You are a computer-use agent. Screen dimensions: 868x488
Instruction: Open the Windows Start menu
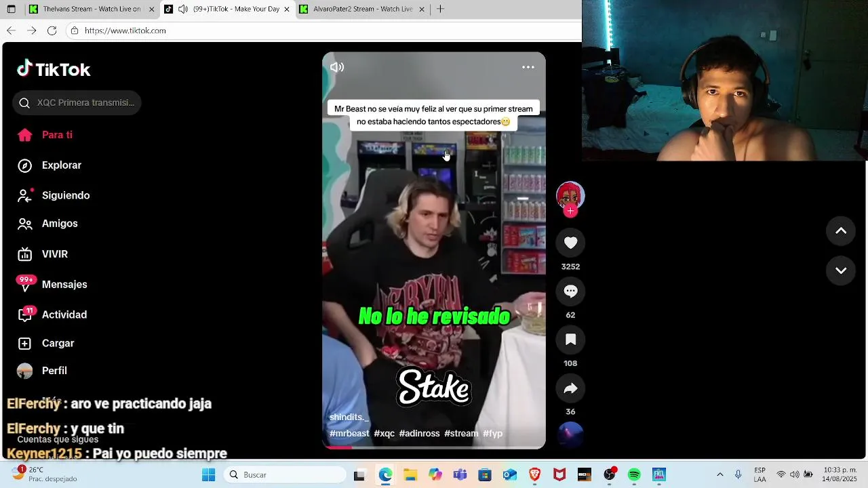(x=208, y=474)
